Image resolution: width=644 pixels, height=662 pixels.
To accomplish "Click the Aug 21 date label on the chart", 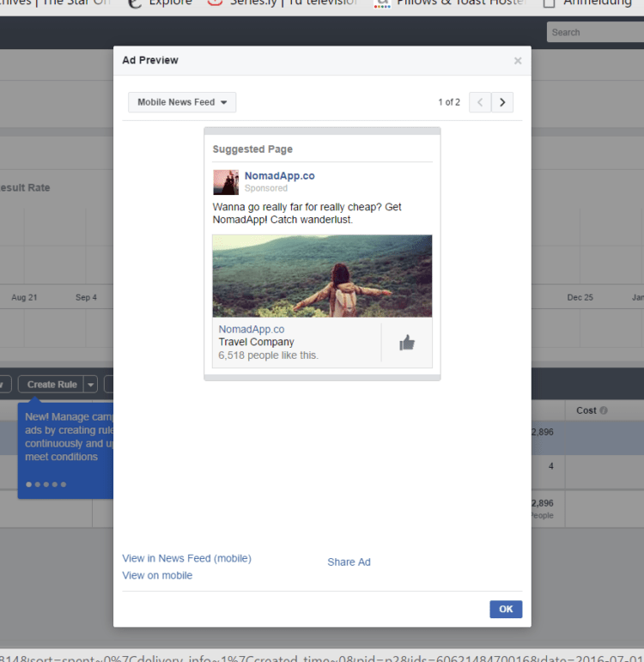I will [x=24, y=297].
